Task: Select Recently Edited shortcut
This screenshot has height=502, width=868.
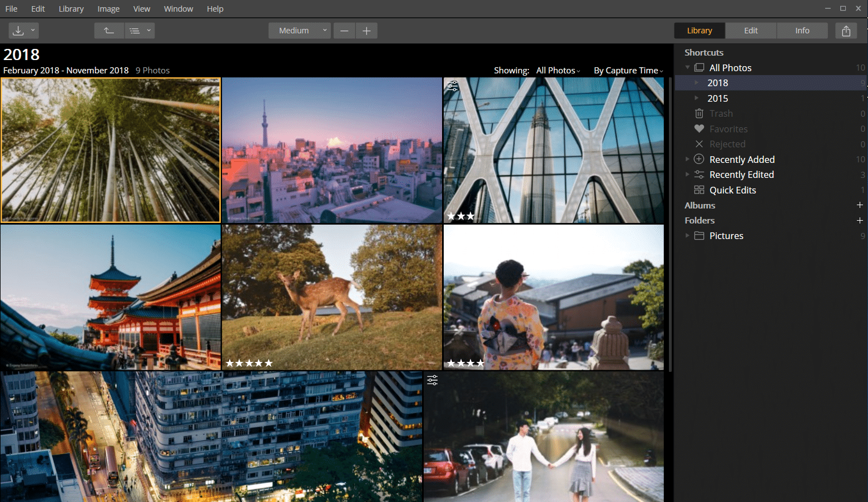Action: coord(741,175)
